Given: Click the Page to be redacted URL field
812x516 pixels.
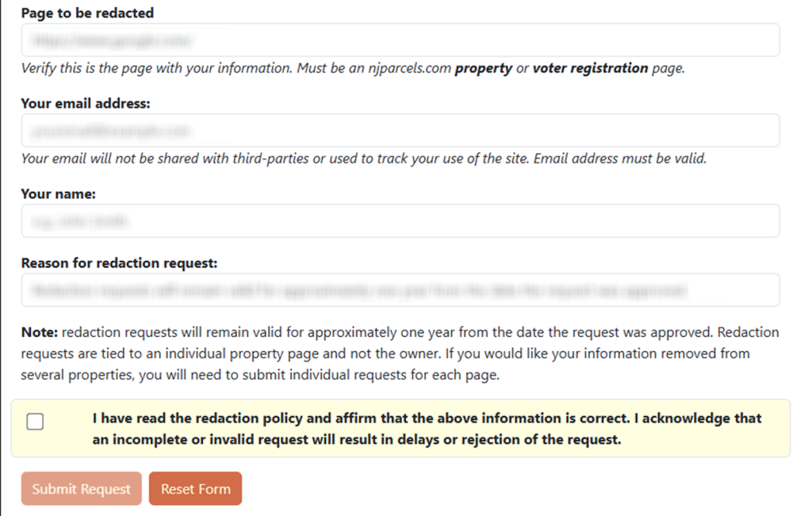Looking at the screenshot, I should coord(400,40).
